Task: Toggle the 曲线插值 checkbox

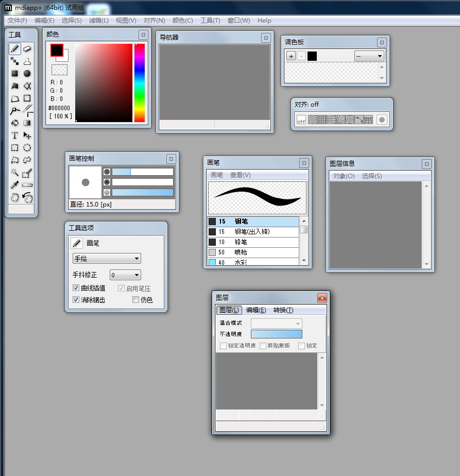Action: (76, 288)
